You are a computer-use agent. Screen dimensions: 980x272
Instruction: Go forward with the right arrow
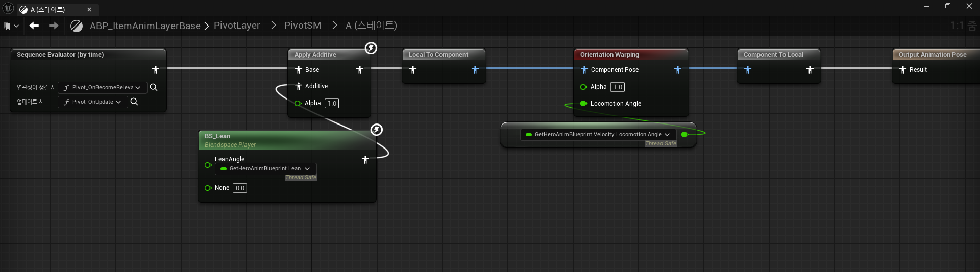(x=54, y=26)
